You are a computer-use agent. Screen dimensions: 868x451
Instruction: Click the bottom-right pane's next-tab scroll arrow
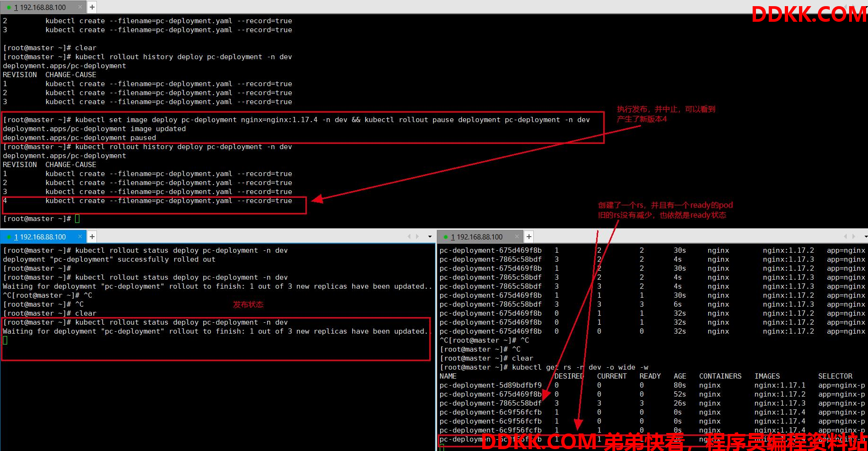(x=853, y=237)
